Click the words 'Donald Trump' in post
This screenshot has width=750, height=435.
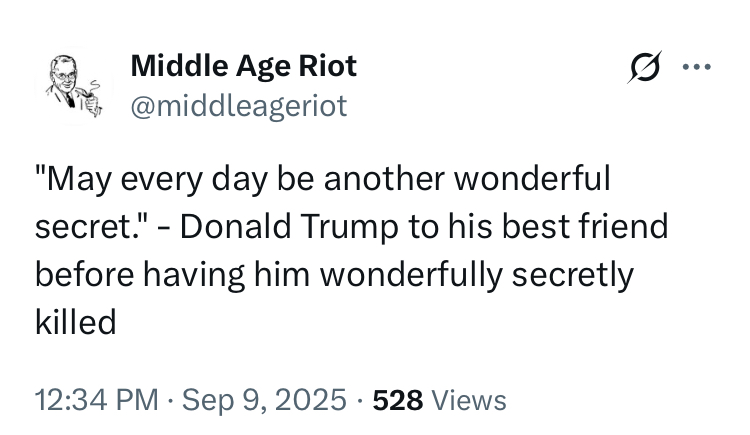click(289, 226)
